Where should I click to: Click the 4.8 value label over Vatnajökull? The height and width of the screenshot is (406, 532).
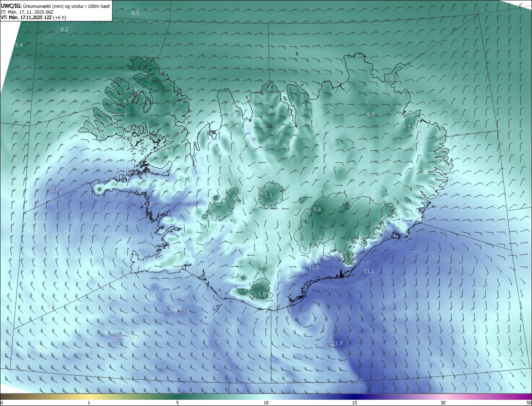pyautogui.click(x=317, y=210)
